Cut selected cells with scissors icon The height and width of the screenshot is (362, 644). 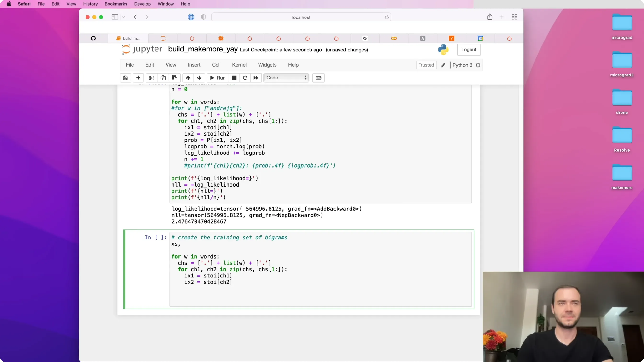click(x=151, y=78)
